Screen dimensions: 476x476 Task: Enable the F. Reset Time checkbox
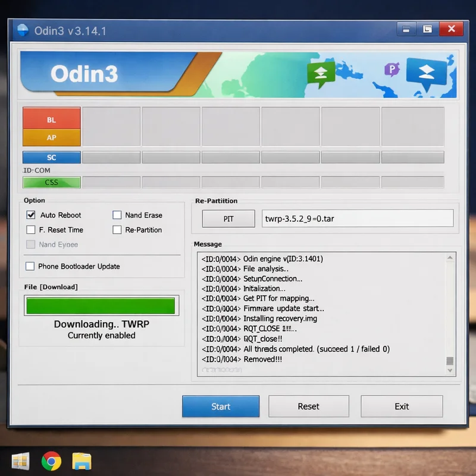(31, 230)
